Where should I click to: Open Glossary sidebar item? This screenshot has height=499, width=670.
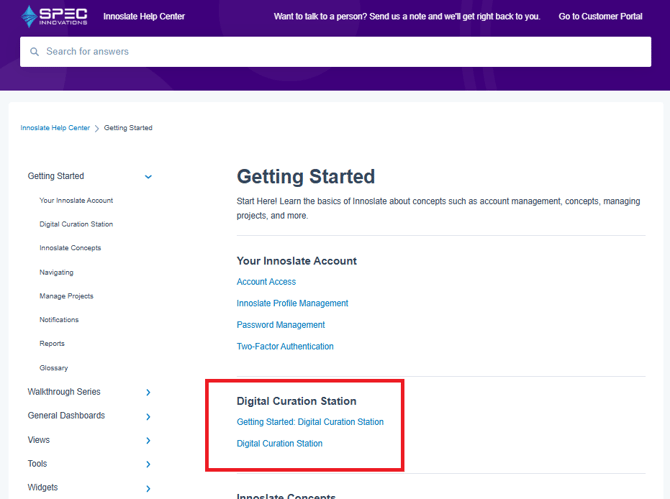tap(53, 368)
